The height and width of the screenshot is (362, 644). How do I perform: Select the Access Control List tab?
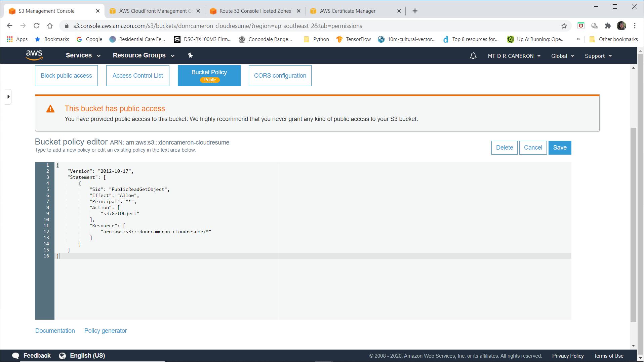pyautogui.click(x=138, y=76)
